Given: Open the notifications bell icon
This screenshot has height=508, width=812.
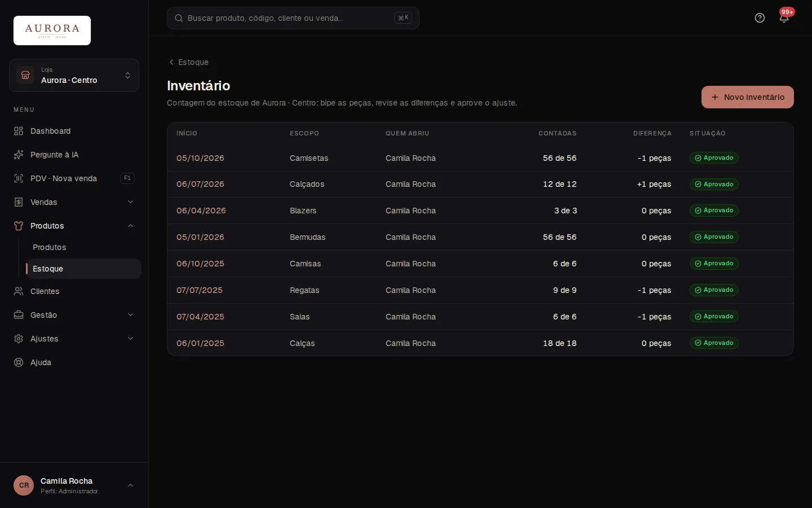Looking at the screenshot, I should tap(784, 18).
